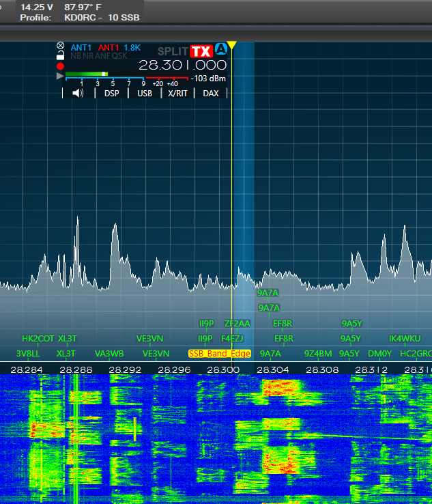432x504 pixels.
Task: Click the -103 dBm signal level readout
Action: pos(208,79)
